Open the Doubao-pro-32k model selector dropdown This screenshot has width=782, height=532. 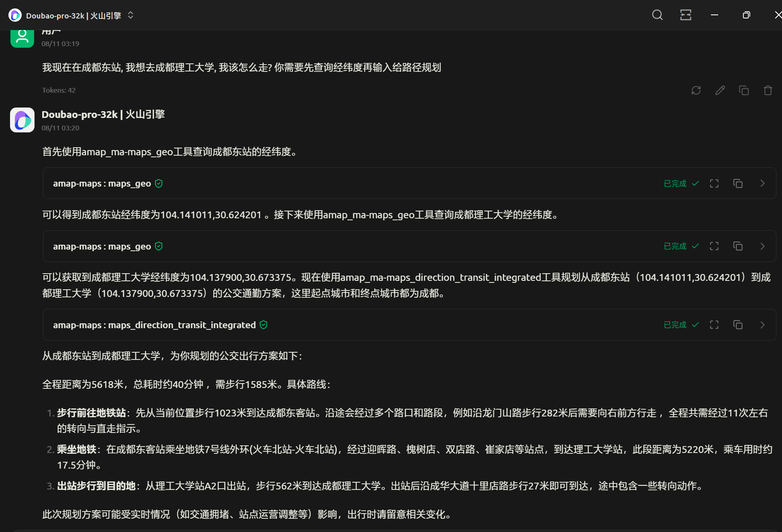(x=130, y=15)
